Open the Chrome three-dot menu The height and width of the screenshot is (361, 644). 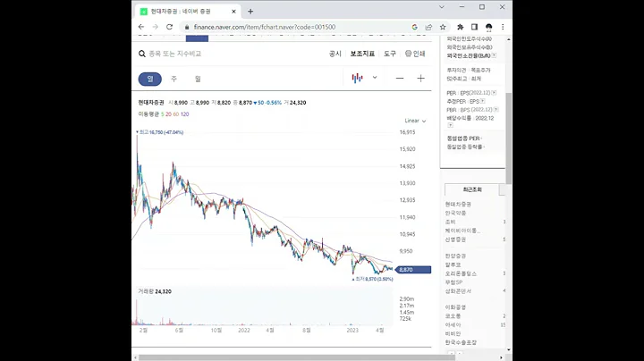point(503,27)
